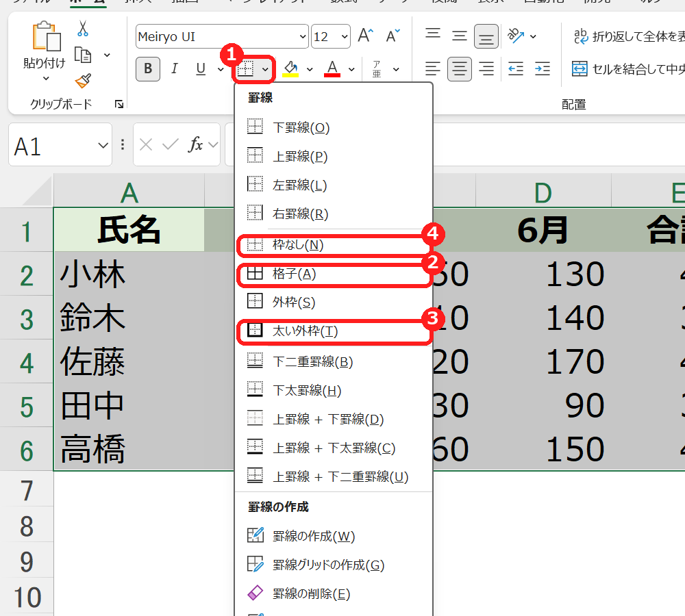Click the phonetic guide (furigana) icon
The height and width of the screenshot is (616, 685).
coord(377,69)
